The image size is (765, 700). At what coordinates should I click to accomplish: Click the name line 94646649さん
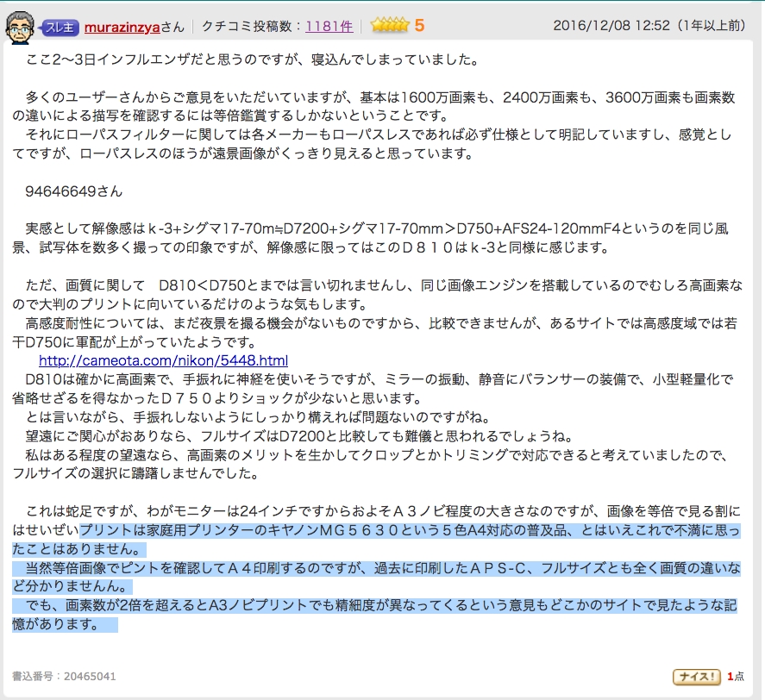click(73, 191)
